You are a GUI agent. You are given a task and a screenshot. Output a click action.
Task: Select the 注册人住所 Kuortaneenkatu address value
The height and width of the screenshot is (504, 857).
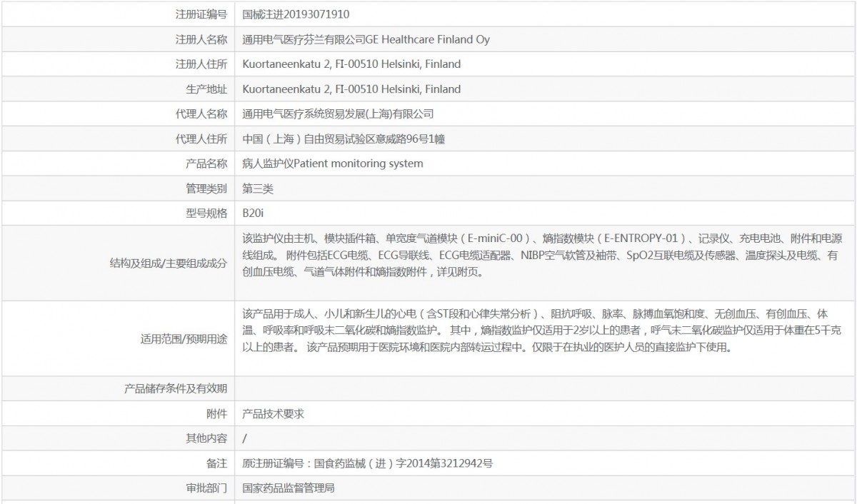(x=351, y=64)
